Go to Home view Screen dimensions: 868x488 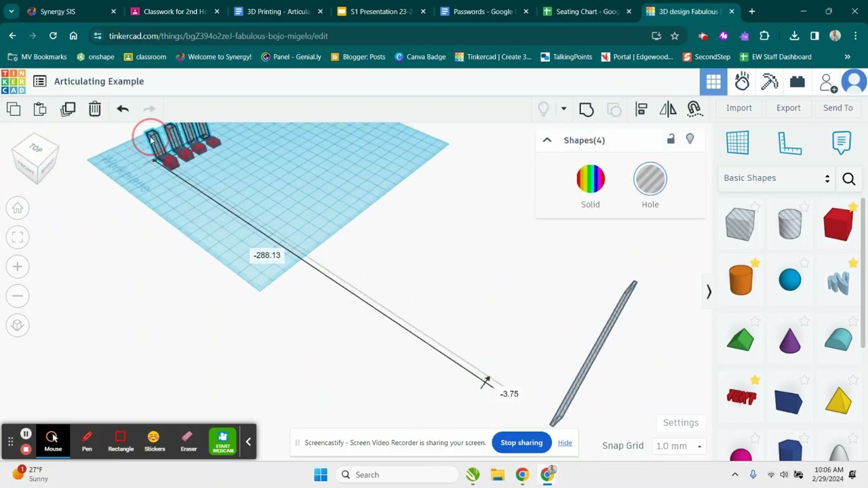tap(18, 208)
